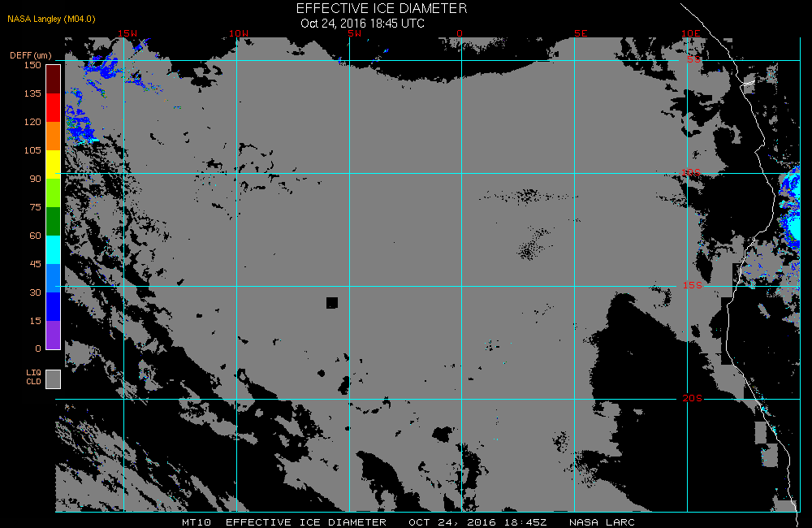Image resolution: width=812 pixels, height=528 pixels.
Task: Click the 0 longitude label
Action: tap(460, 33)
